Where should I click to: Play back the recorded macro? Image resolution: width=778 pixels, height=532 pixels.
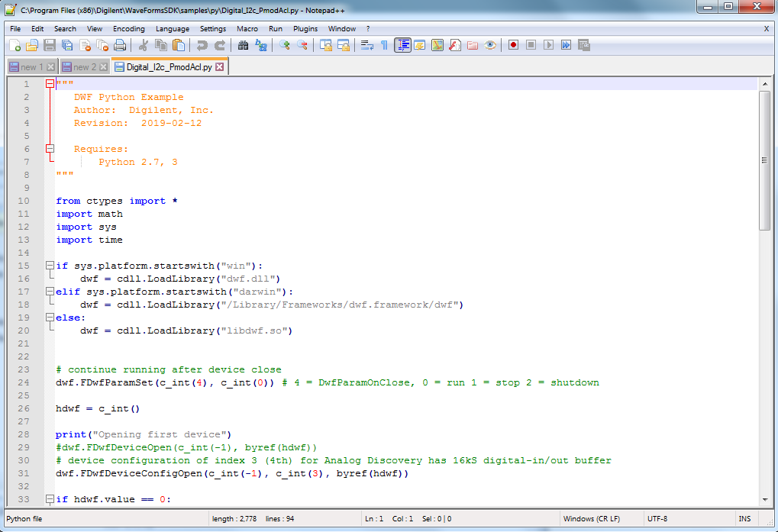click(548, 46)
